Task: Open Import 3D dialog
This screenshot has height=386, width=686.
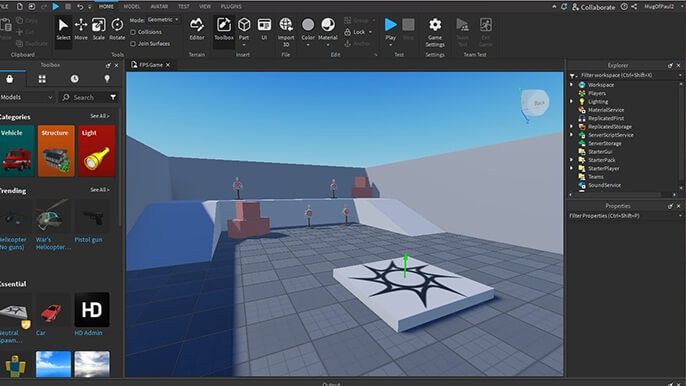Action: coord(286,32)
